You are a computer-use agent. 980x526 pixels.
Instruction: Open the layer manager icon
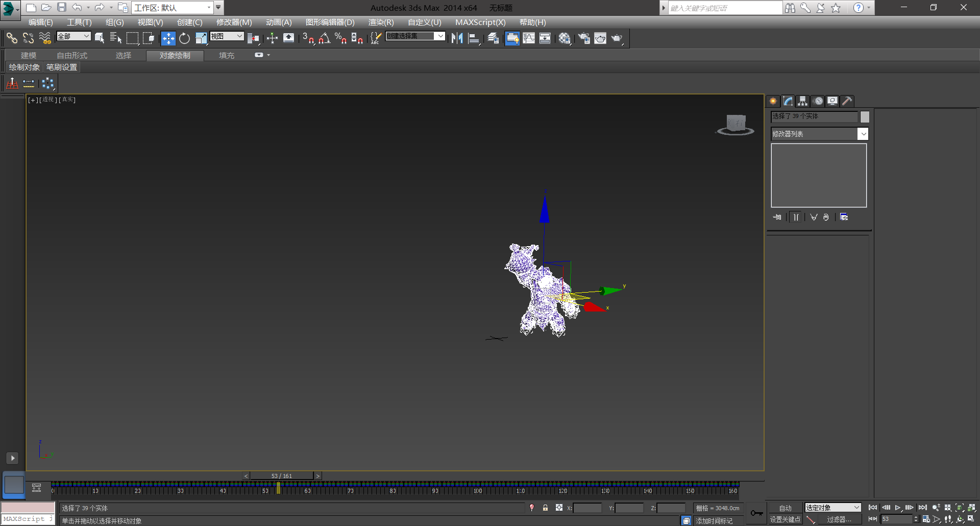tap(493, 38)
